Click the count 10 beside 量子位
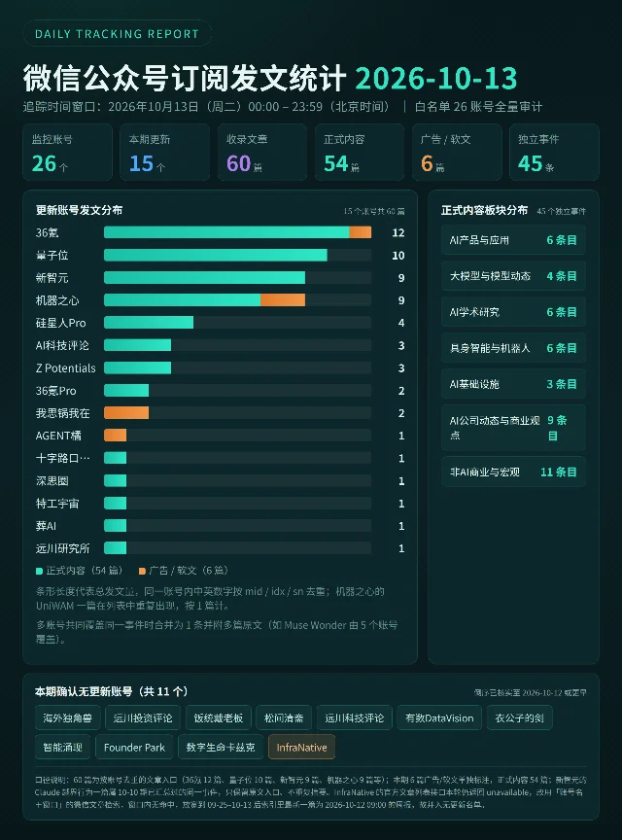Viewport: 622px width, 840px height. click(x=398, y=256)
